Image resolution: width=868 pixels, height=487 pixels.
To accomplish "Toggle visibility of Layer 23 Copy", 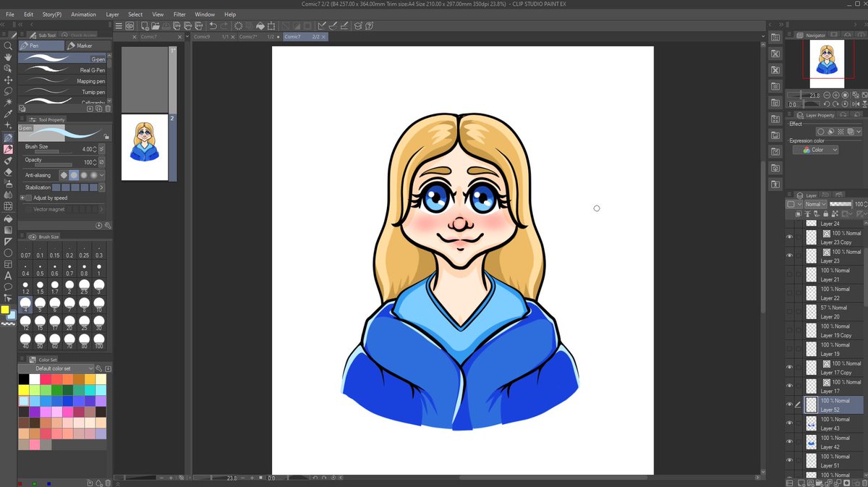I will tap(790, 237).
